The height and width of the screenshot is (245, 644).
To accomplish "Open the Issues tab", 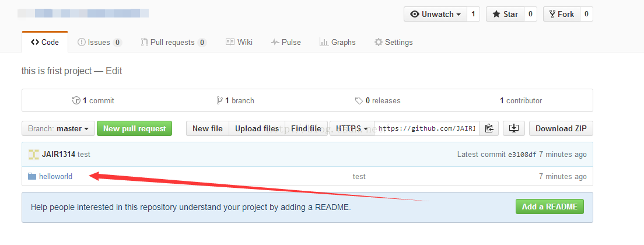I will pos(100,42).
